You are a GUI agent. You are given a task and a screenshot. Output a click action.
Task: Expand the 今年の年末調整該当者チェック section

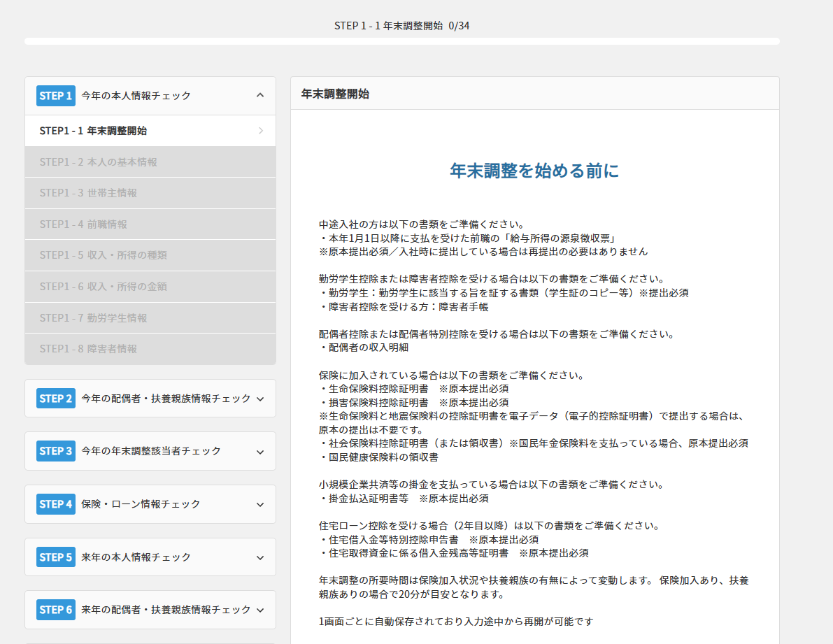click(260, 451)
